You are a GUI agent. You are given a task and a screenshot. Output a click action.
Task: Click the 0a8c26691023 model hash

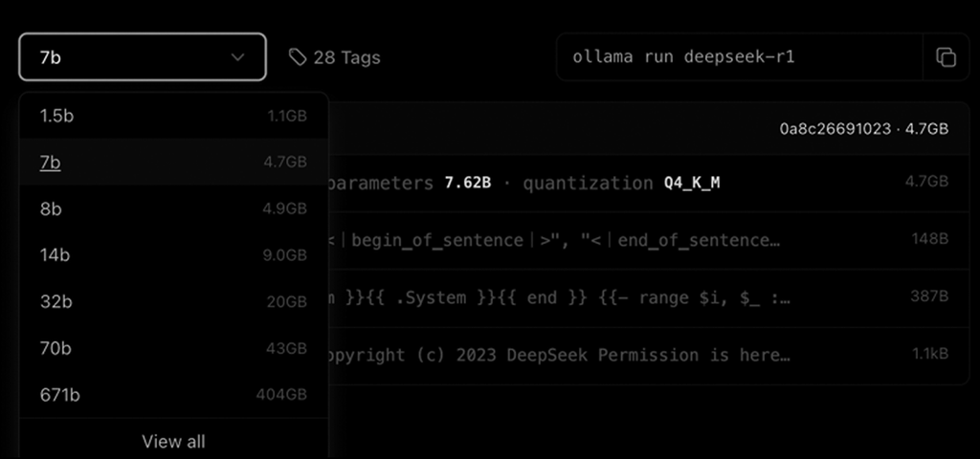[835, 128]
